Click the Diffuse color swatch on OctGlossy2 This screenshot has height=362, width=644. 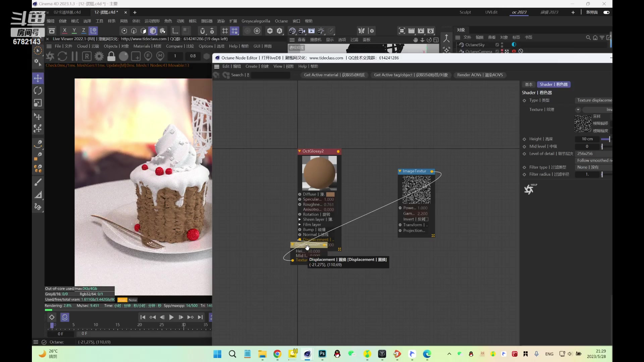[x=330, y=194]
